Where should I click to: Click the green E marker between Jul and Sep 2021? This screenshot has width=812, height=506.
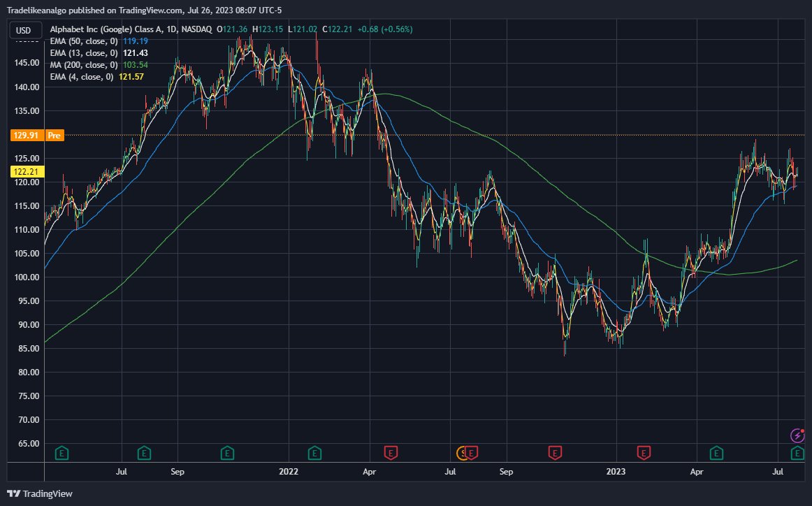coord(144,453)
